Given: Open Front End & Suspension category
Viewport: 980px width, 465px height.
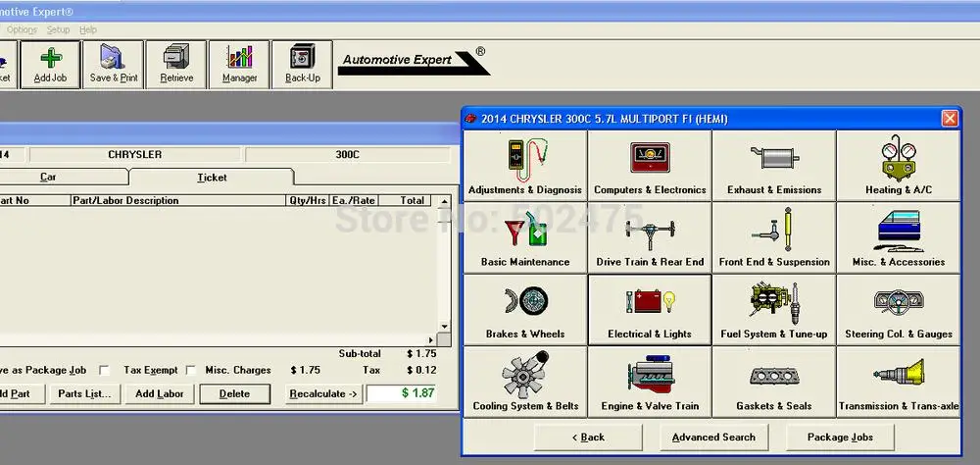Looking at the screenshot, I should pyautogui.click(x=774, y=237).
